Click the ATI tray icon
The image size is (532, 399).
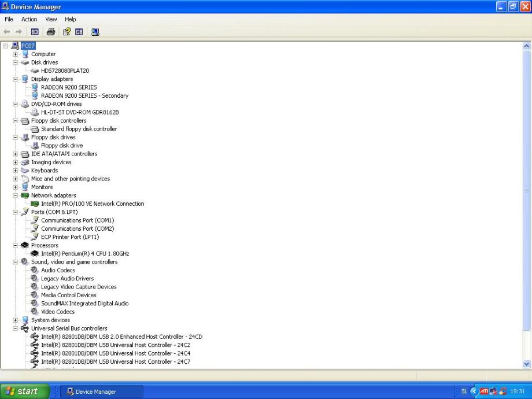tap(484, 391)
